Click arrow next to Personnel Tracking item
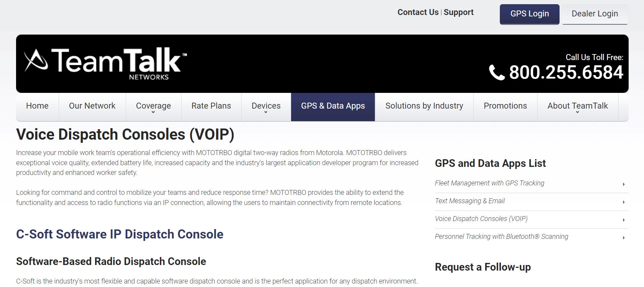The image size is (644, 287). [623, 238]
